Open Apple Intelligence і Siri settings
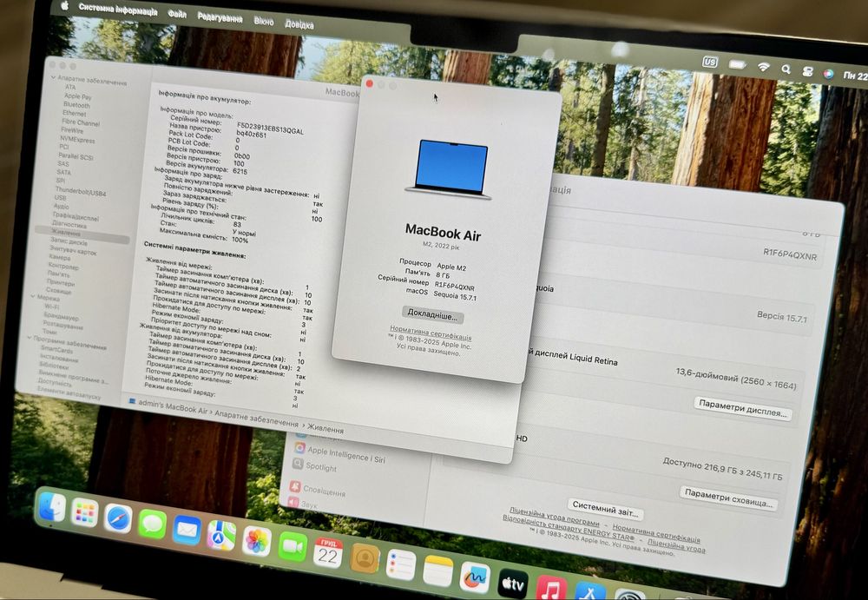868x600 pixels. [346, 454]
